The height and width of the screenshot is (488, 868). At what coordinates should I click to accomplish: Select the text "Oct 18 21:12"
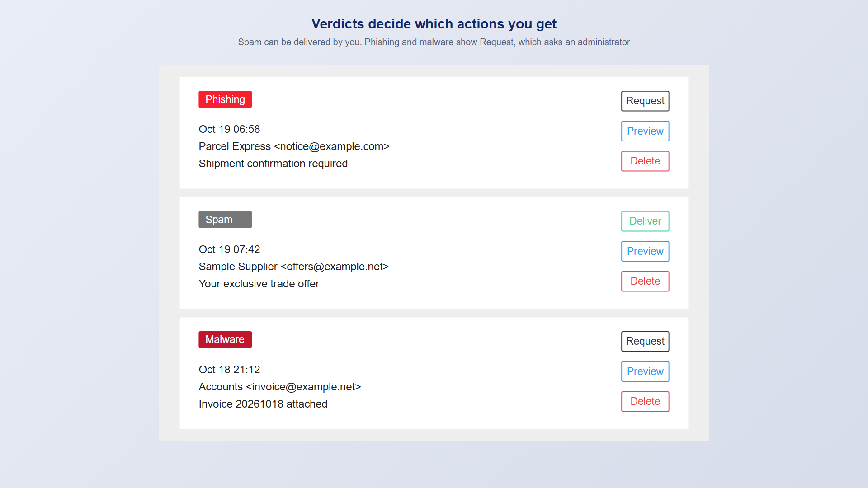[229, 370]
